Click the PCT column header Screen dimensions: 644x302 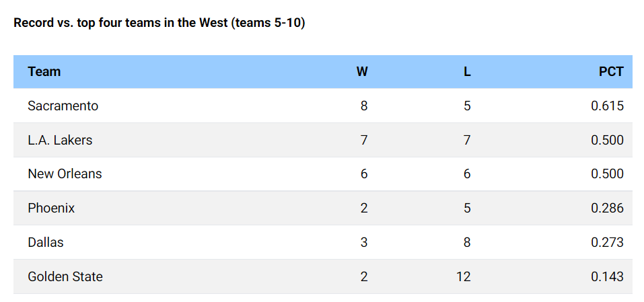pos(611,71)
